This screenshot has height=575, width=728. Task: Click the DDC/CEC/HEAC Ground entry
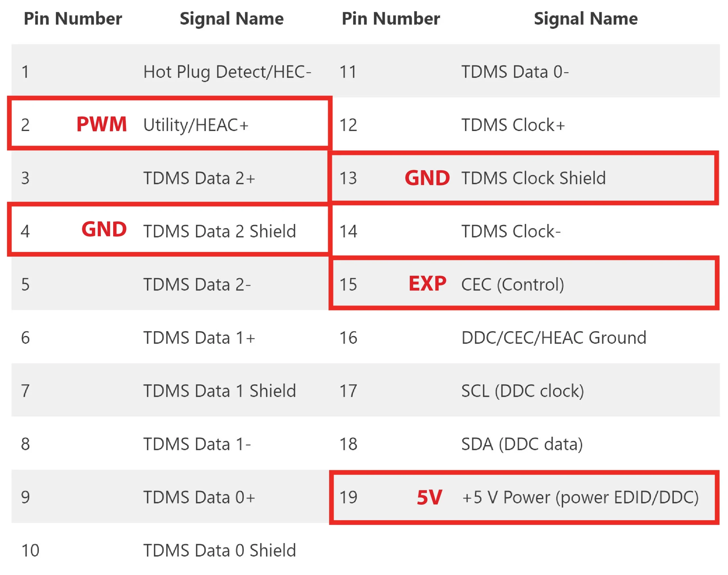[x=553, y=338]
